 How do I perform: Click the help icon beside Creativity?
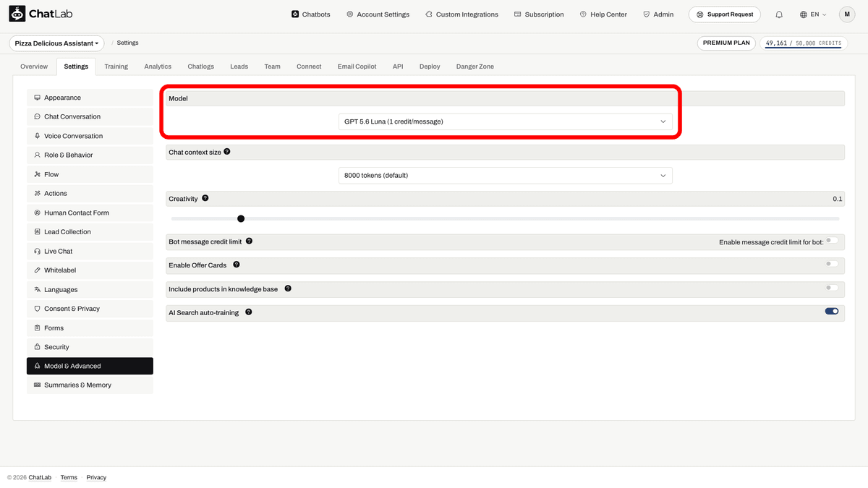(205, 198)
